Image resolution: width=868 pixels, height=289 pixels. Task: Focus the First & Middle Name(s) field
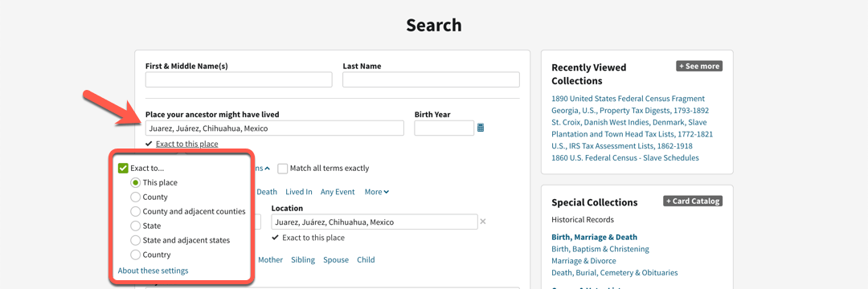click(x=239, y=79)
